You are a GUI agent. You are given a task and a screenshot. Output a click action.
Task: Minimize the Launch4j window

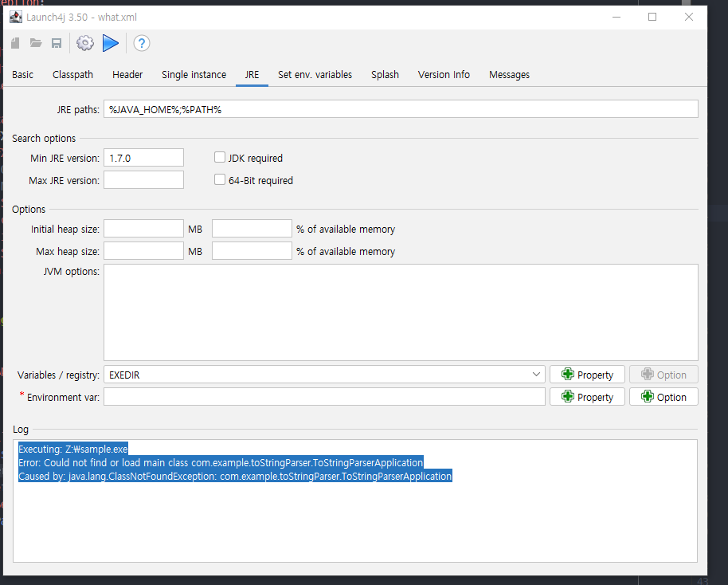616,18
